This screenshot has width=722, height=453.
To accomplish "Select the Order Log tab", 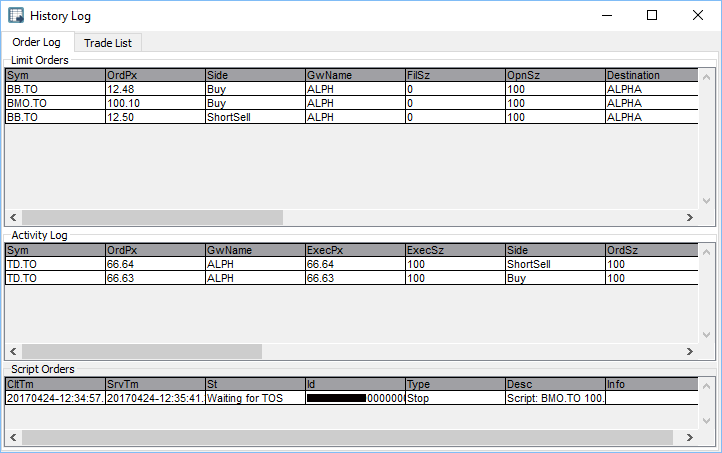I will (36, 42).
